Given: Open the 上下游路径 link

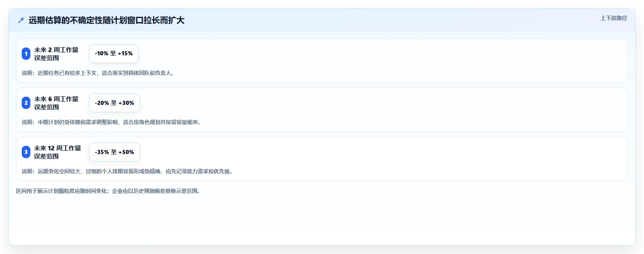Looking at the screenshot, I should (614, 18).
